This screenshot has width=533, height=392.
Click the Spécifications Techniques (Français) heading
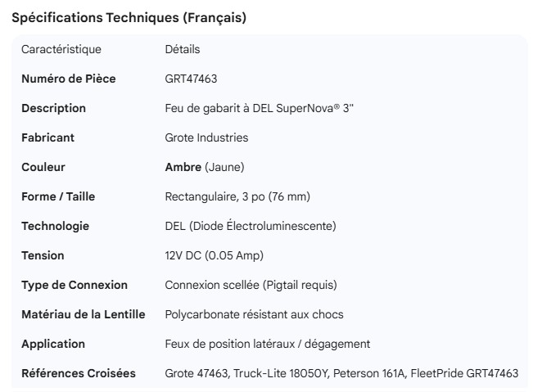click(x=129, y=17)
